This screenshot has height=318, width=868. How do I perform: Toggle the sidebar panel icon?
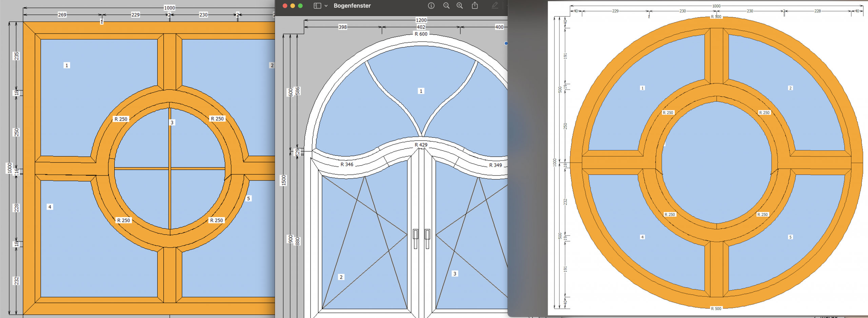click(x=317, y=6)
